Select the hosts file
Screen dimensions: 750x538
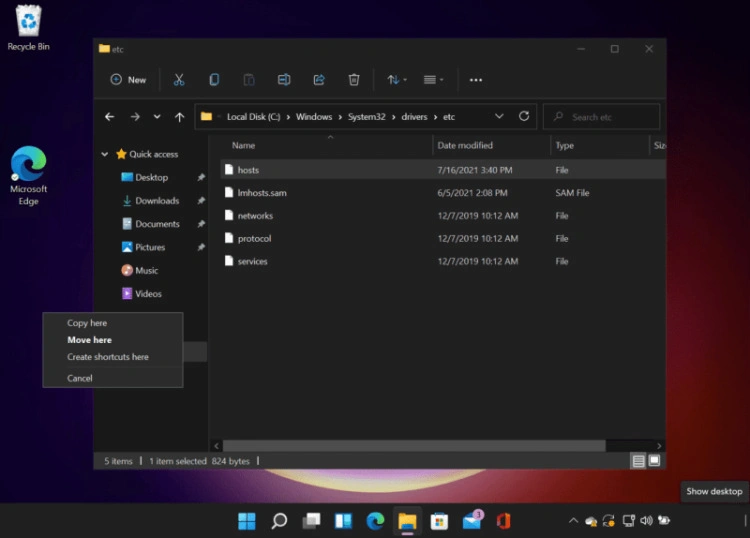443,170
